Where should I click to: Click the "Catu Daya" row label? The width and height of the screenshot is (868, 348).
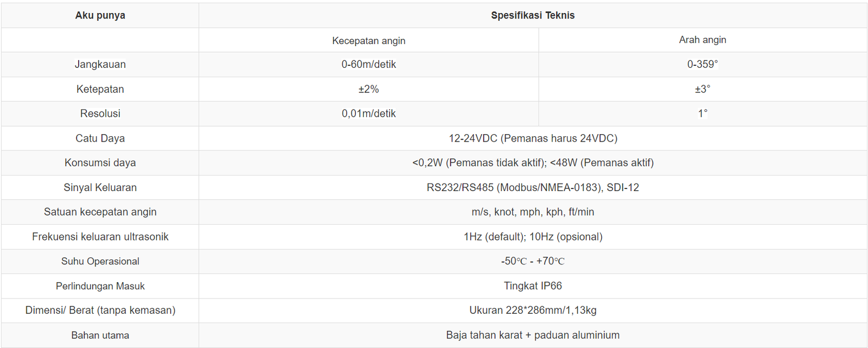pyautogui.click(x=100, y=138)
